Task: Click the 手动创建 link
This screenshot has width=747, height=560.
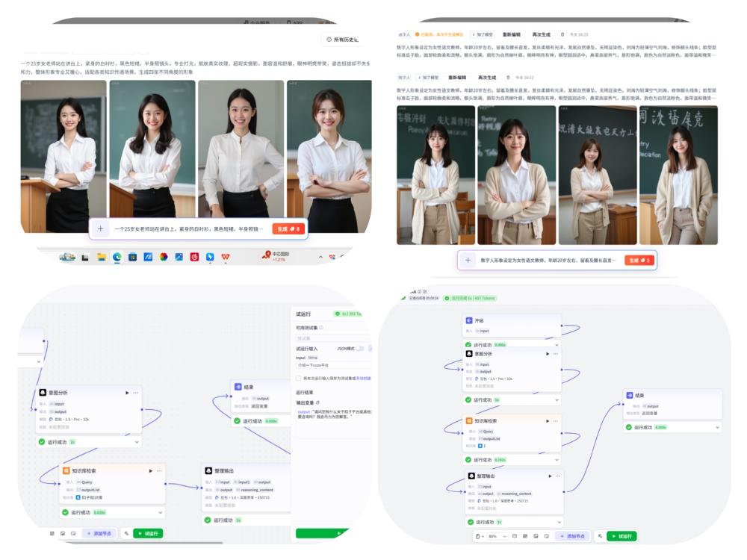Action: tap(362, 378)
